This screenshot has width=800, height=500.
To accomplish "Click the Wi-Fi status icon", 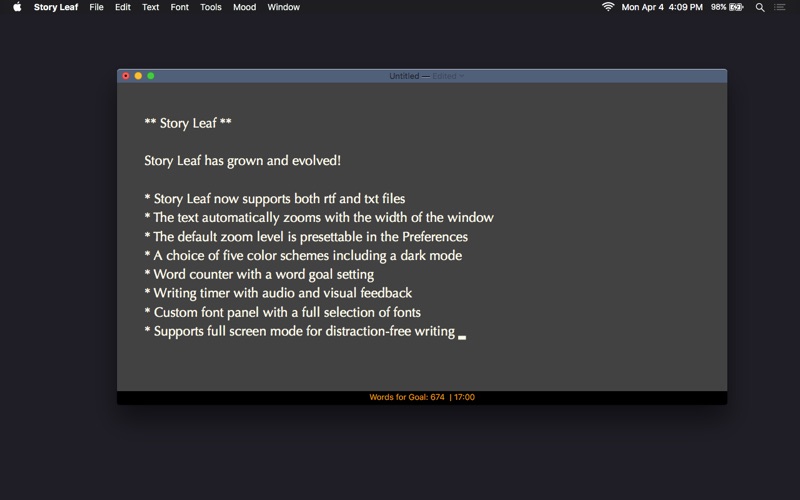I will click(x=608, y=7).
